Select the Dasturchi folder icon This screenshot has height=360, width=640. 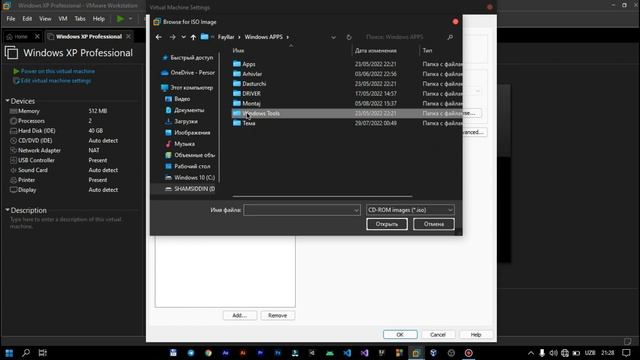point(237,84)
